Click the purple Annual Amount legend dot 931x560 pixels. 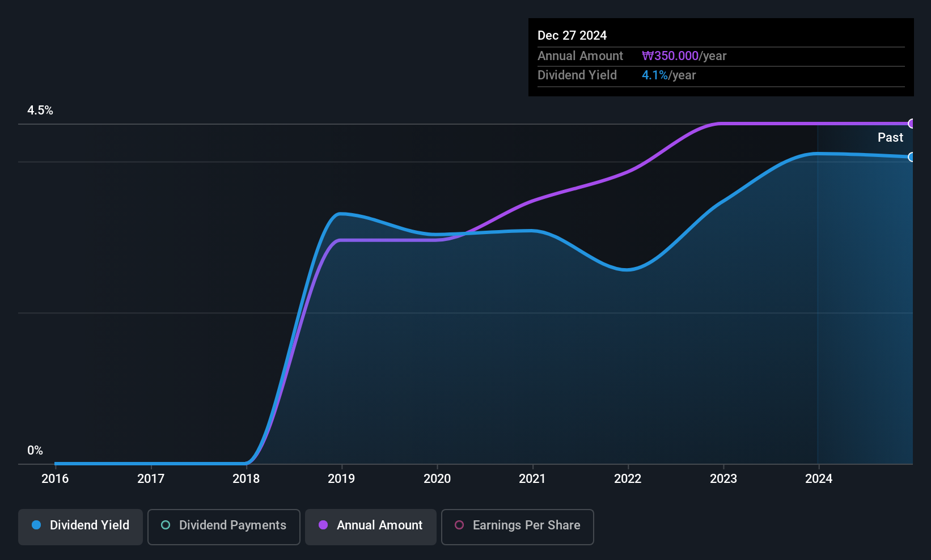[323, 525]
